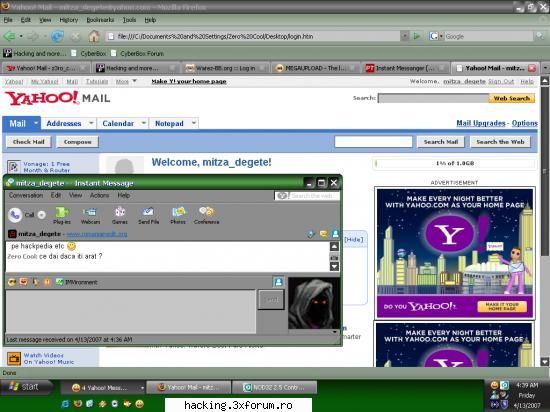Click yellow Web Search button

point(512,99)
